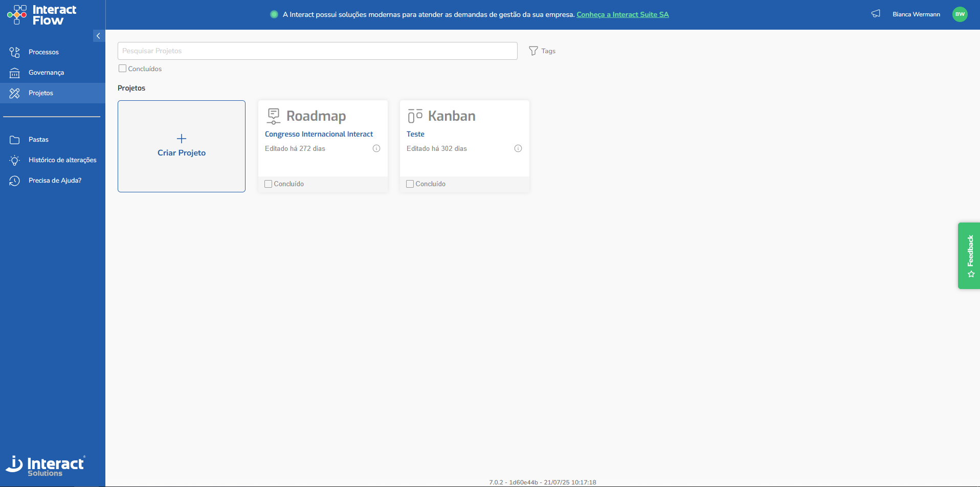Image resolution: width=980 pixels, height=487 pixels.
Task: Mark Congresso Internacional Interact as Concluído
Action: click(x=268, y=184)
